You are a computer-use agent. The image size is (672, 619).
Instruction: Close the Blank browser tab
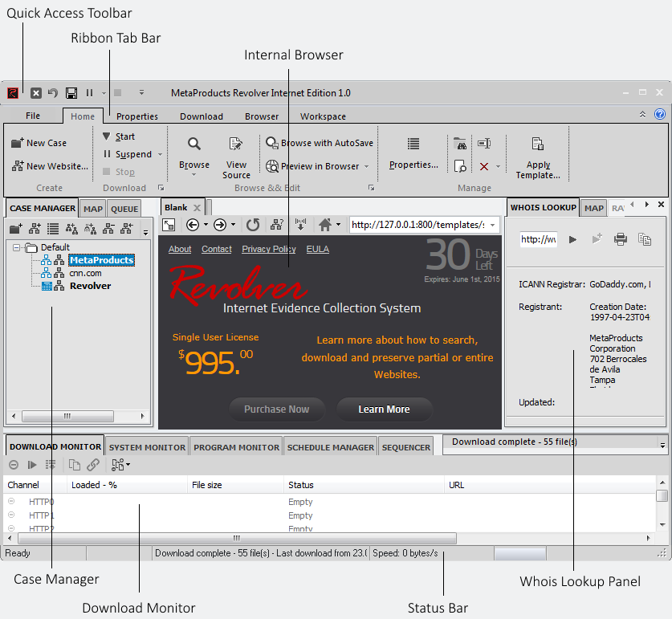click(x=197, y=208)
